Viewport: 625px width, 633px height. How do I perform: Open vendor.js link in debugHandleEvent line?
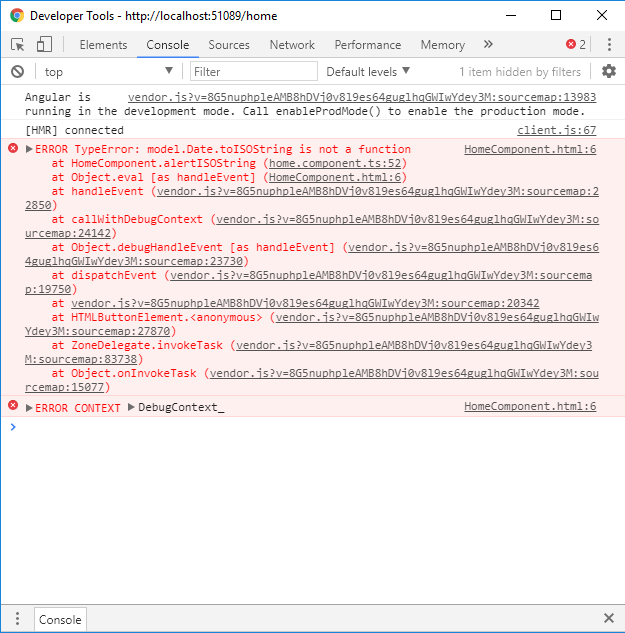(474, 247)
